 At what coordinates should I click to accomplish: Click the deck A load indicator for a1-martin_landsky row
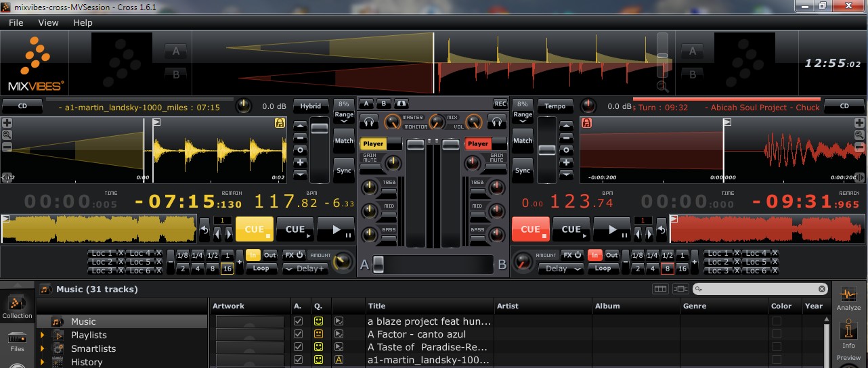coord(339,360)
